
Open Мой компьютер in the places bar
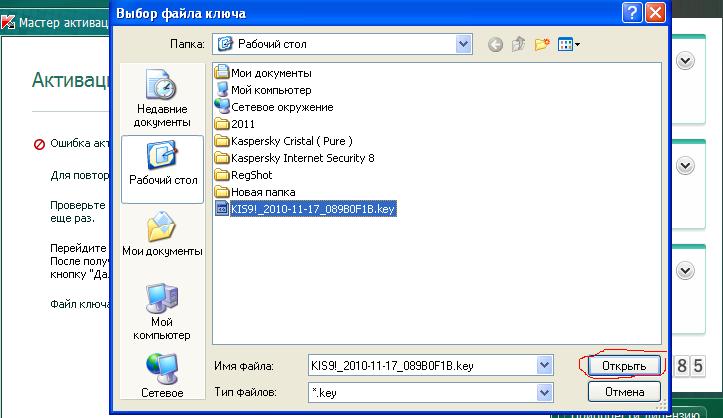pos(162,312)
